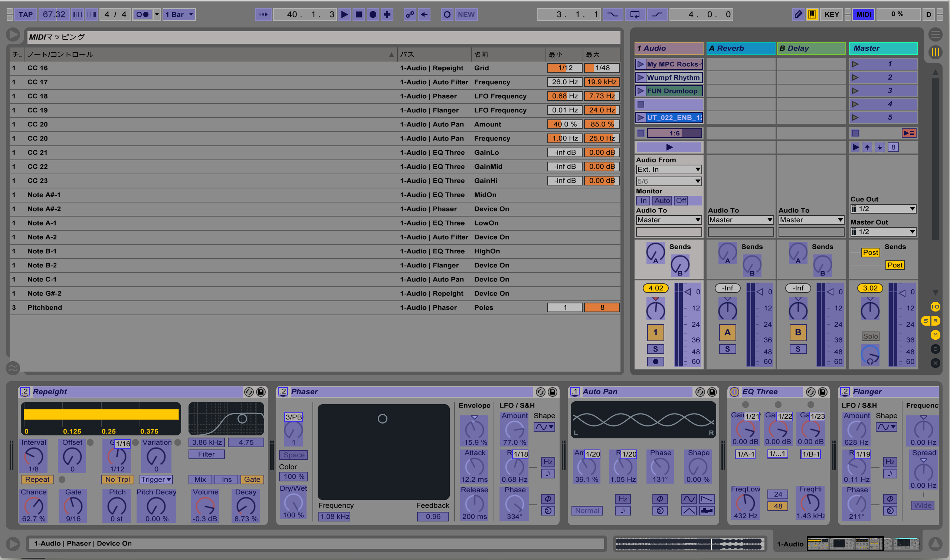Toggle the Draw Mode pencil icon

[x=798, y=14]
